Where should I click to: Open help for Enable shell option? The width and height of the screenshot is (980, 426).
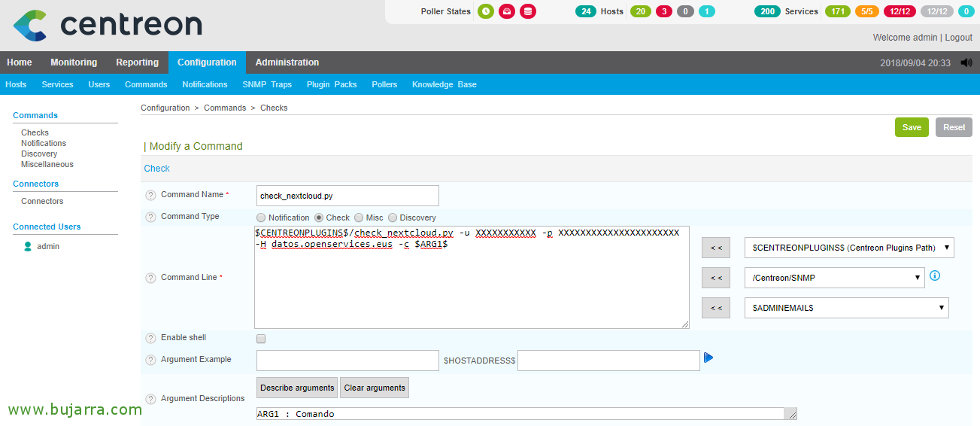click(x=150, y=338)
